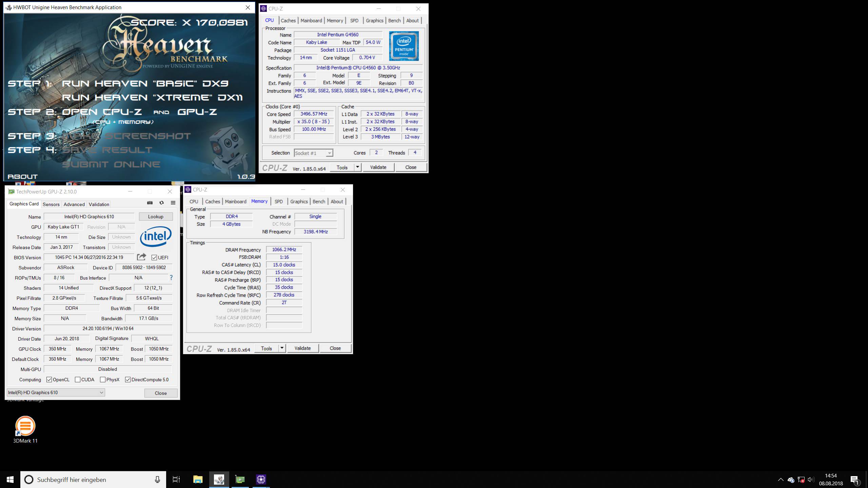Click RUN HEAVEN "XTREME" DX11
Image resolution: width=868 pixels, height=488 pixels.
coord(152,98)
